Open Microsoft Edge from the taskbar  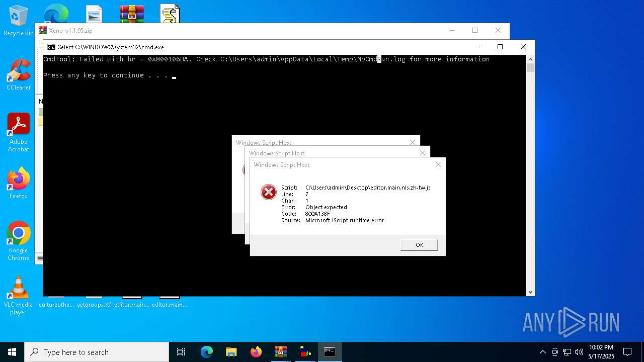click(207, 352)
